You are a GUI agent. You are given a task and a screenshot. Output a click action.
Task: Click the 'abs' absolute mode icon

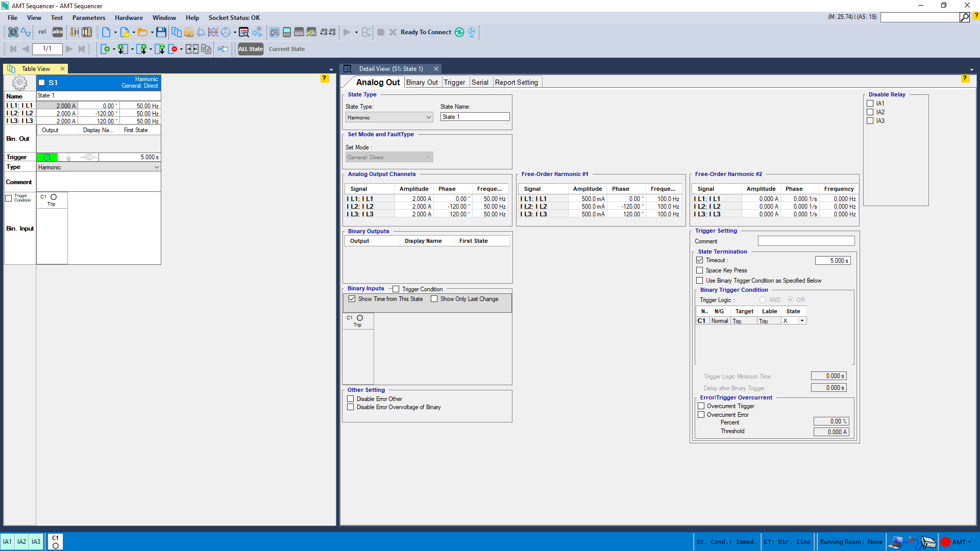[x=58, y=32]
